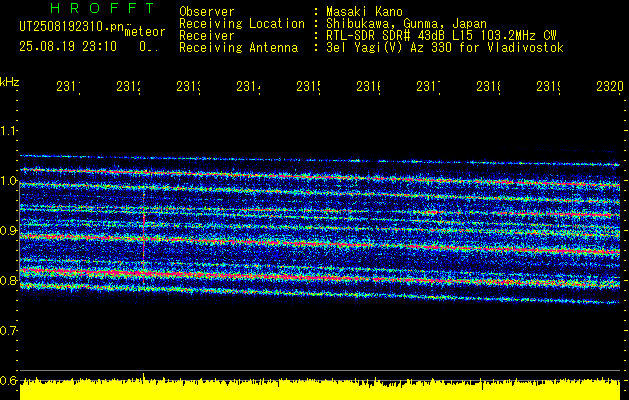The image size is (629, 400).
Task: Click the kHz axis unit label
Action: point(9,82)
